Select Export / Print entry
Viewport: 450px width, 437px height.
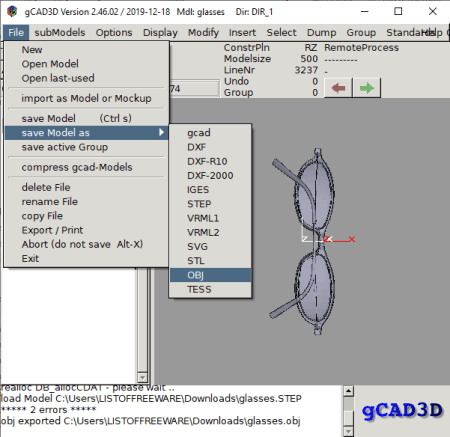tap(86, 230)
